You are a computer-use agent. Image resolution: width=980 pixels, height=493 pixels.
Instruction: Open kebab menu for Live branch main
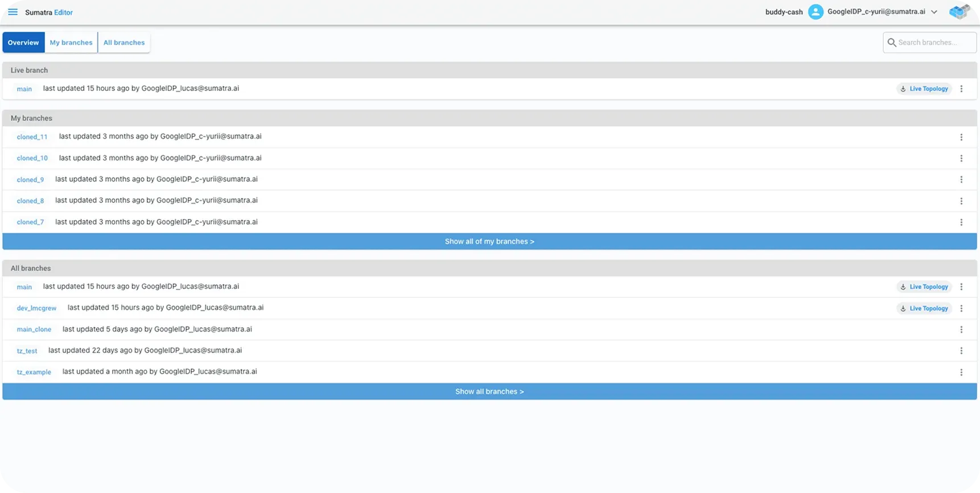pos(961,89)
